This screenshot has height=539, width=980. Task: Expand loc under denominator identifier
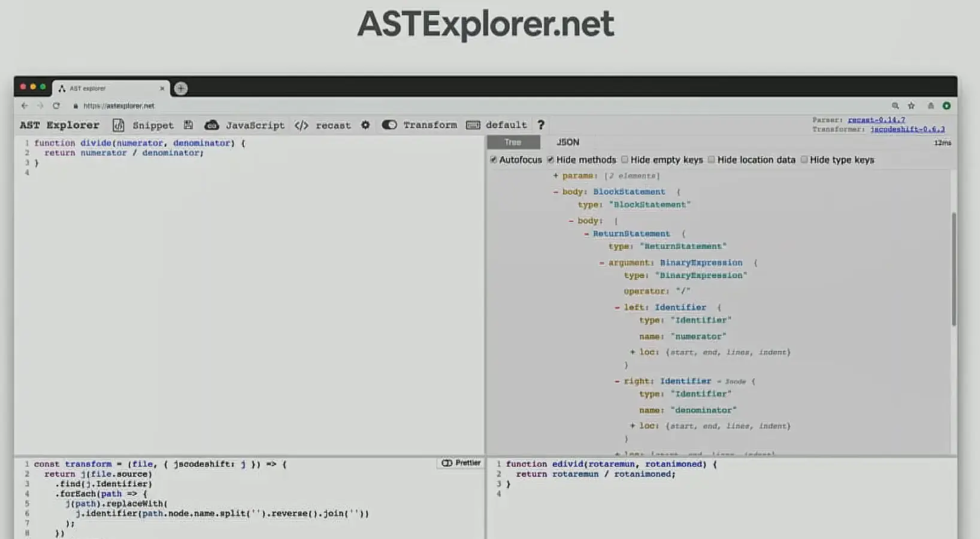(633, 426)
